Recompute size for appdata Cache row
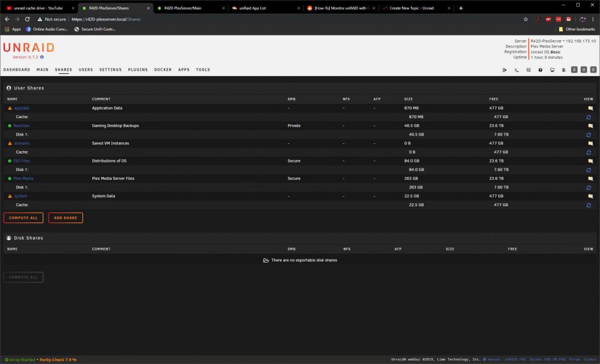 (x=589, y=117)
